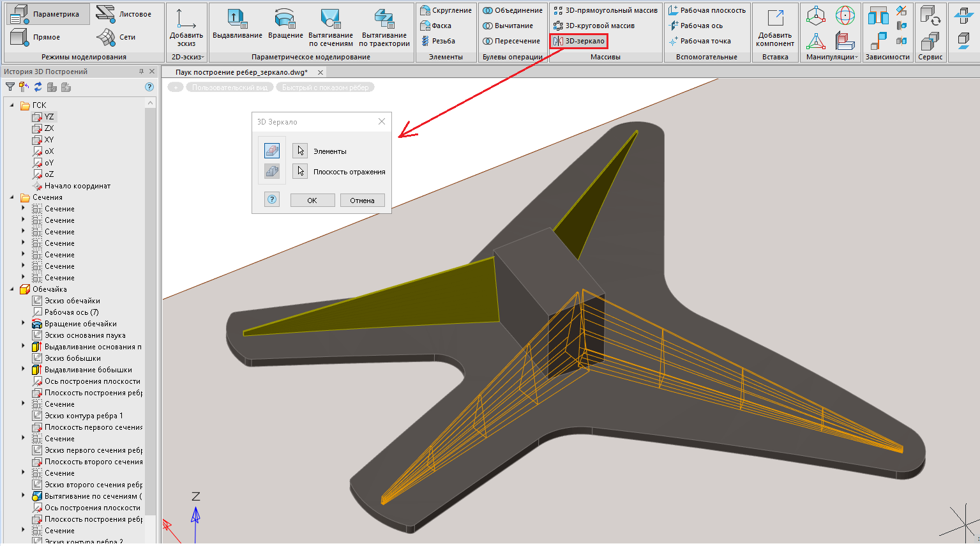Toggle the second mirror mode button in dialog

(272, 171)
